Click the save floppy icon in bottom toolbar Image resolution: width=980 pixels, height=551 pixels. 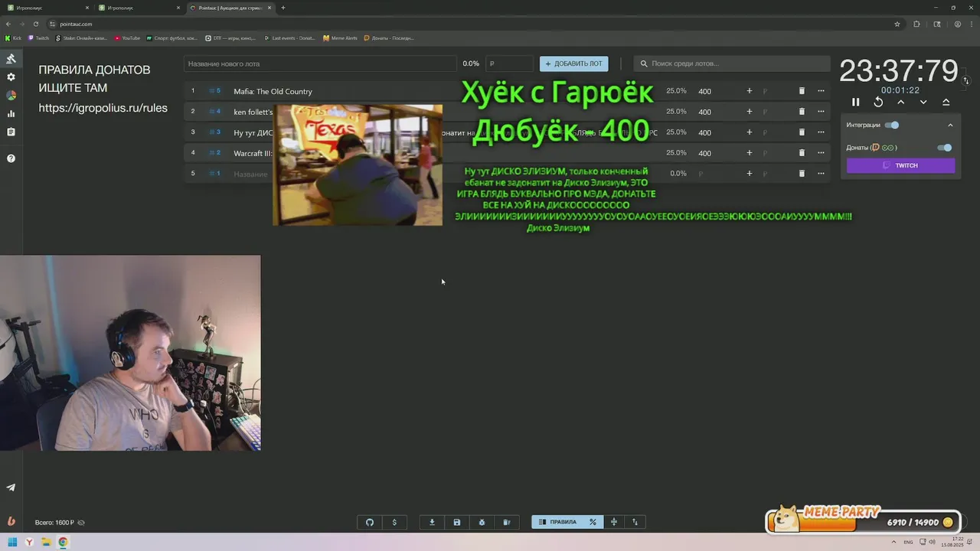pos(457,523)
